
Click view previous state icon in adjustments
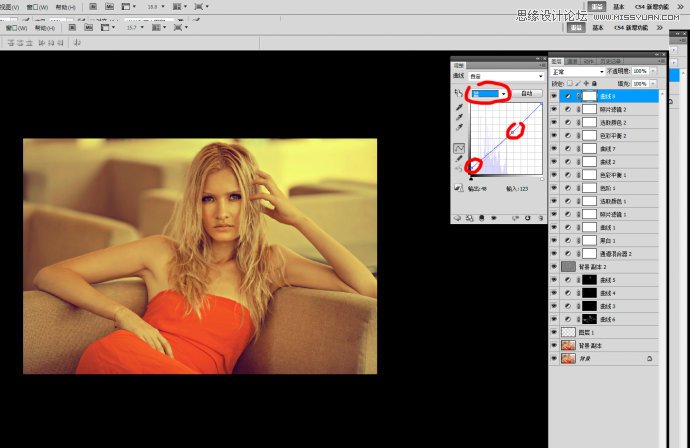click(x=515, y=218)
